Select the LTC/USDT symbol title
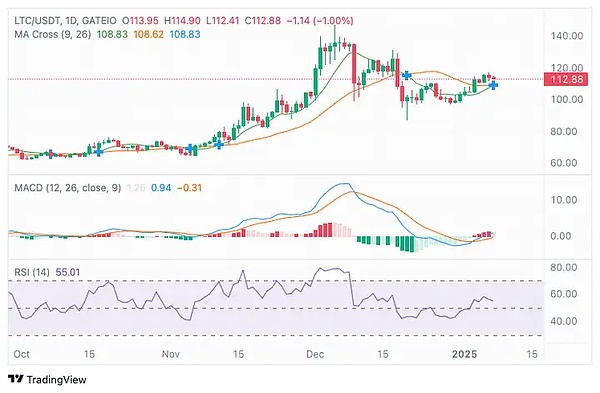600x393 pixels. [x=36, y=21]
